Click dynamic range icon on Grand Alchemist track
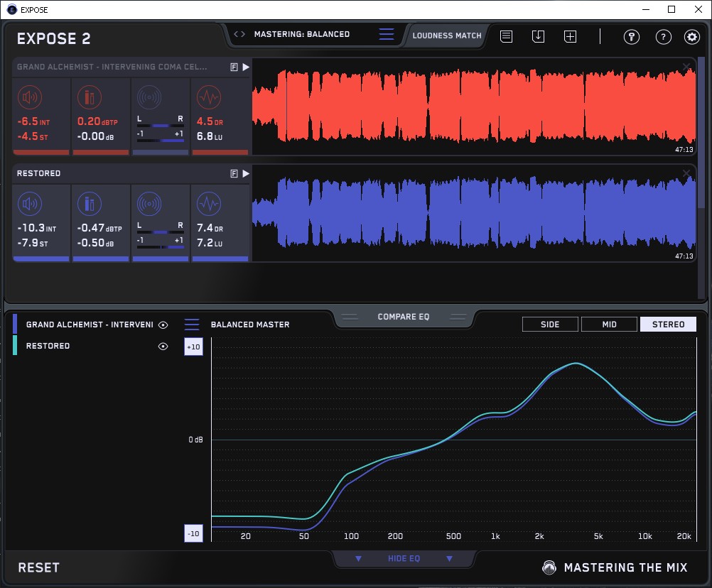This screenshot has height=588, width=712. [x=208, y=97]
